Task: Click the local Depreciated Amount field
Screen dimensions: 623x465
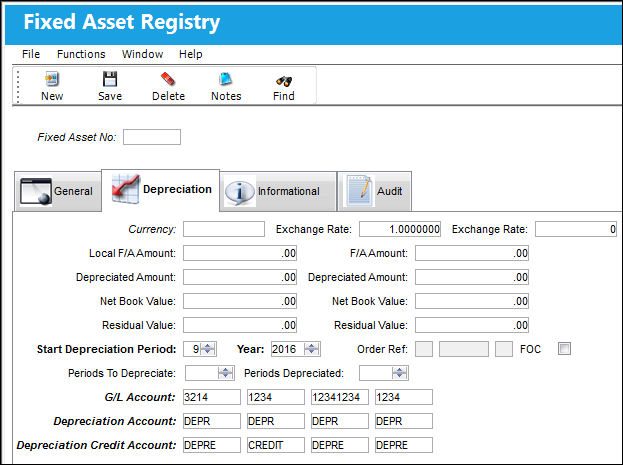Action: click(240, 277)
